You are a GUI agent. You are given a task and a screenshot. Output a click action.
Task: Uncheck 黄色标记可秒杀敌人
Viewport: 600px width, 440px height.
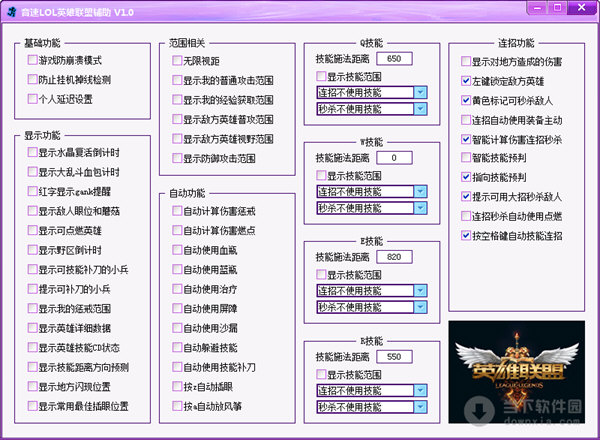466,100
